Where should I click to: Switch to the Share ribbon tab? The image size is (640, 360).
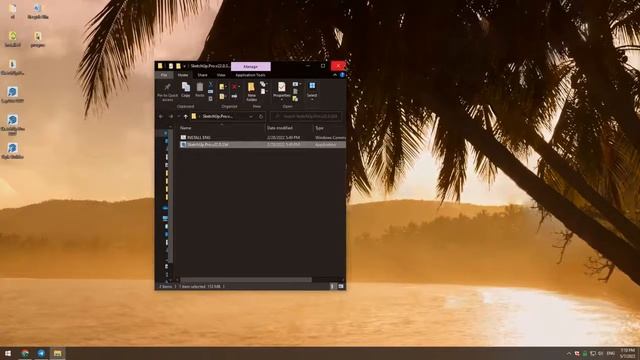202,75
